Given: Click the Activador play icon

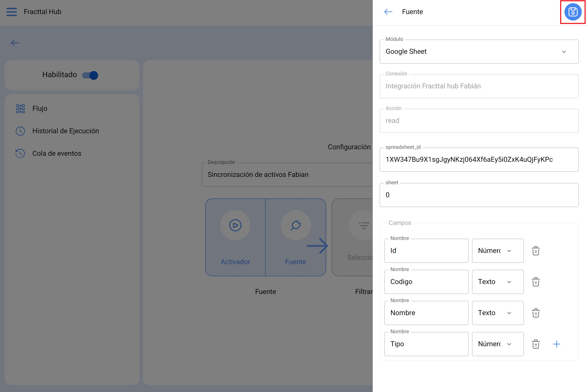Looking at the screenshot, I should [x=235, y=225].
